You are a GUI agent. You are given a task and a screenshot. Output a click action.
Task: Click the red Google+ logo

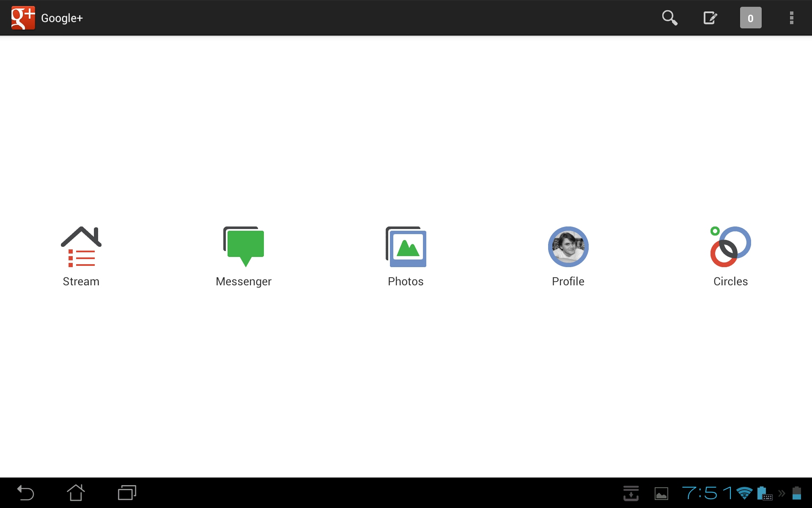23,18
